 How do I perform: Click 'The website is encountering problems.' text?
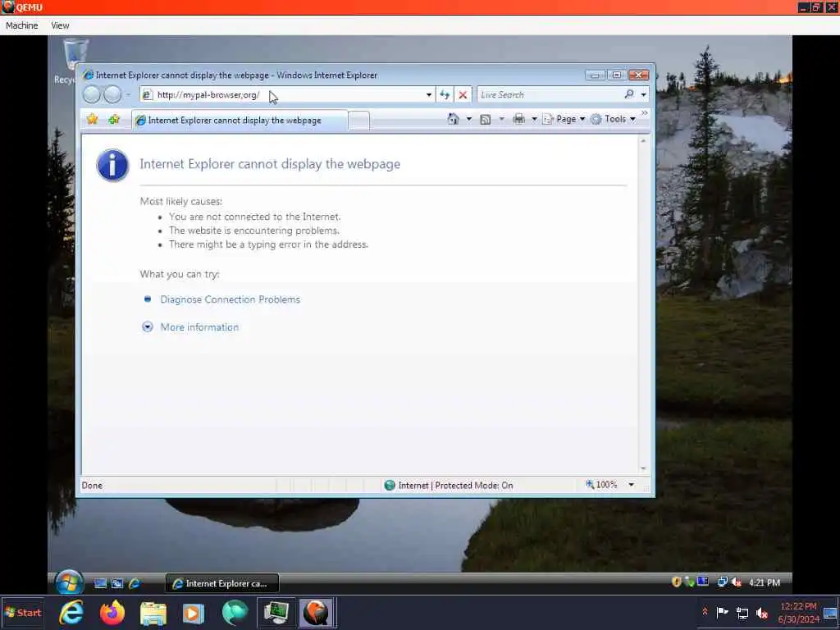tap(254, 231)
